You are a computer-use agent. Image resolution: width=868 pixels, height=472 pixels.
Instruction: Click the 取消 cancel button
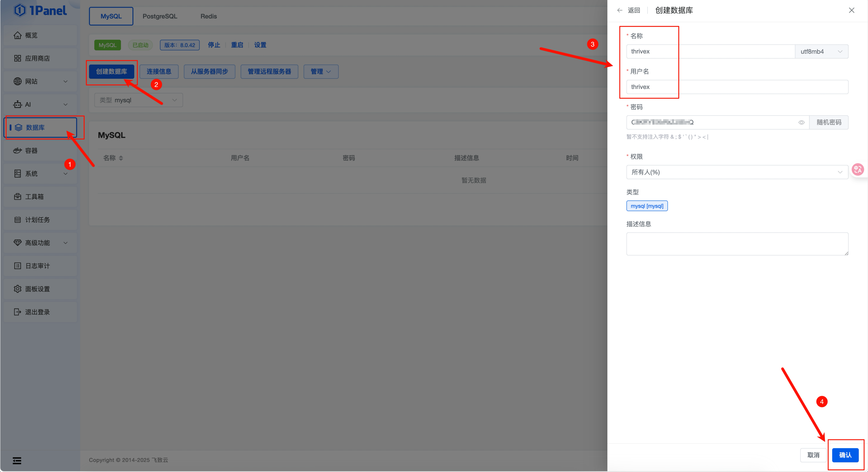pyautogui.click(x=813, y=455)
